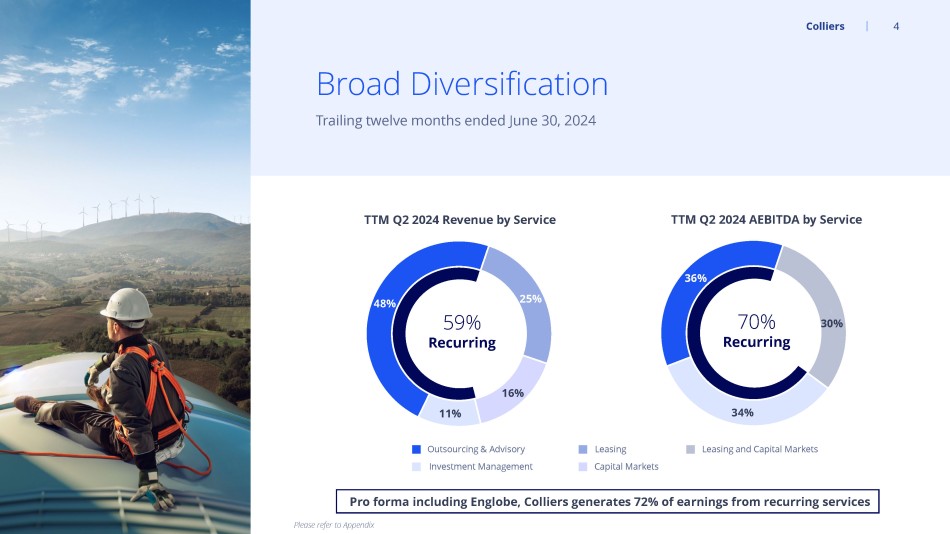
Task: Click the Investment Management legend swatch
Action: coord(416,467)
